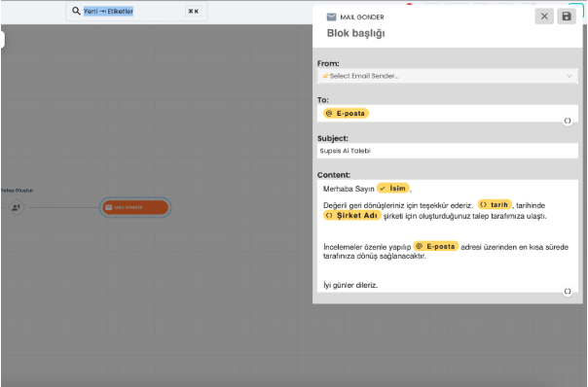Edit the Subject field Supsis AI Talebi

[x=447, y=151]
